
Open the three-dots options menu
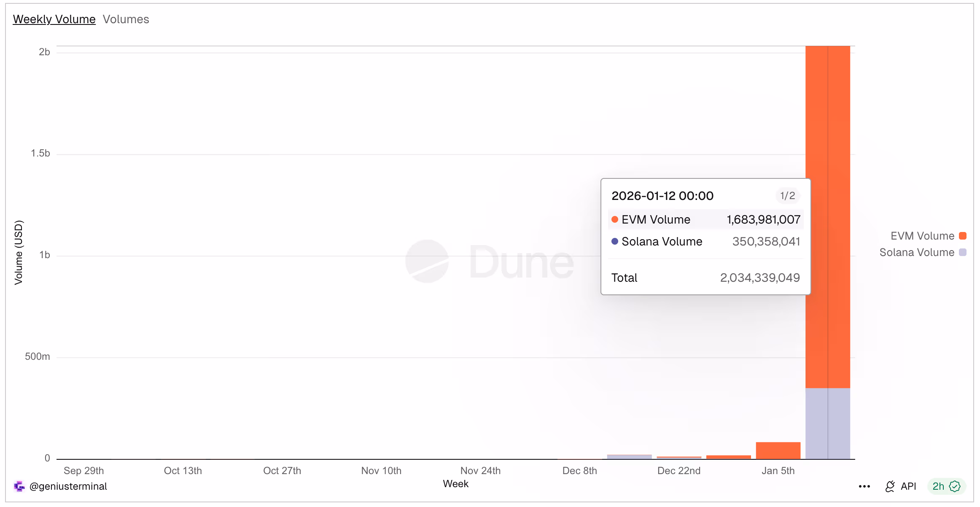click(864, 486)
